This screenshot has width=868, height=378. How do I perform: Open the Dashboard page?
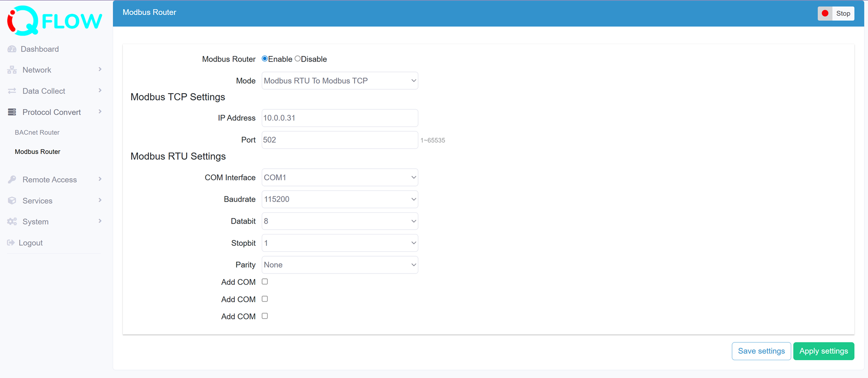39,49
